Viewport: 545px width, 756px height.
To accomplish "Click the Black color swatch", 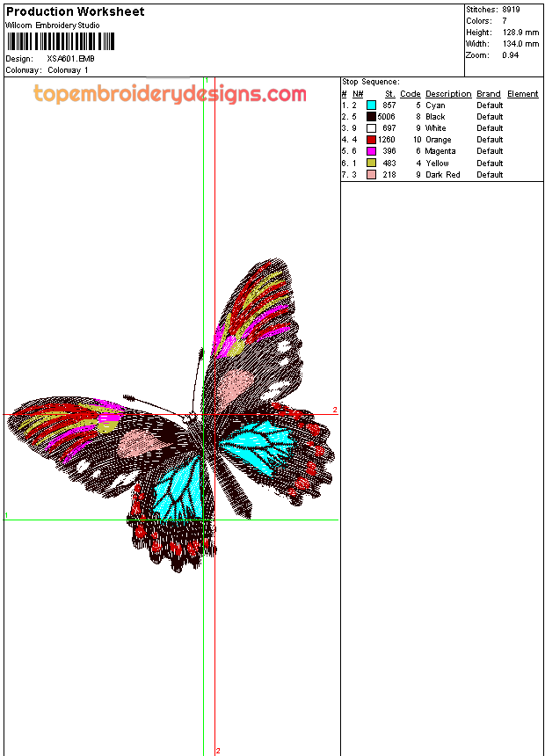I will [371, 117].
